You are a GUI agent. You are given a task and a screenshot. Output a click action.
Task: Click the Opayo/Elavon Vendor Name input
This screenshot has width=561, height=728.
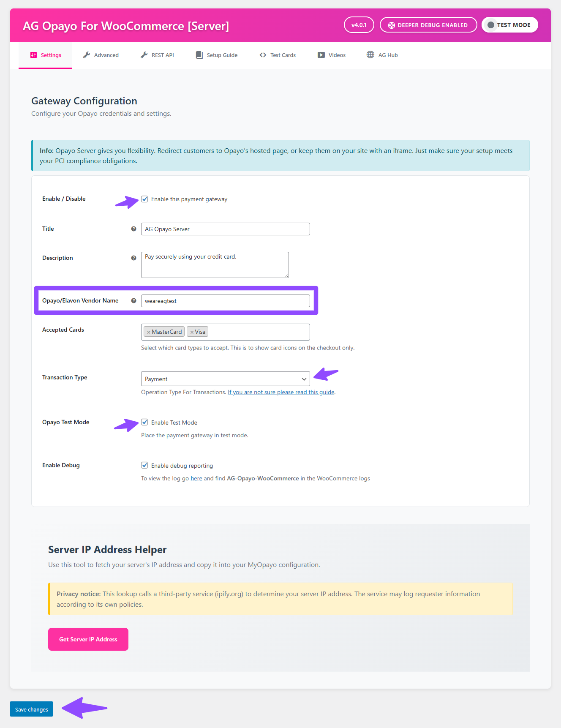click(x=225, y=301)
